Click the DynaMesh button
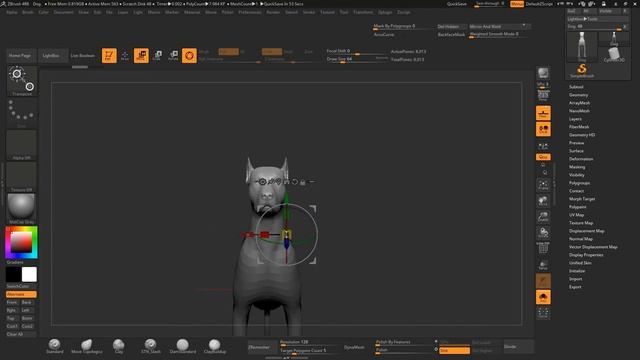The width and height of the screenshot is (640, 360). click(354, 347)
